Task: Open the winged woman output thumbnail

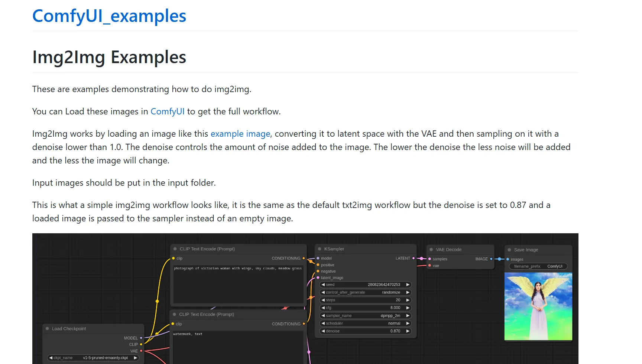Action: click(538, 306)
